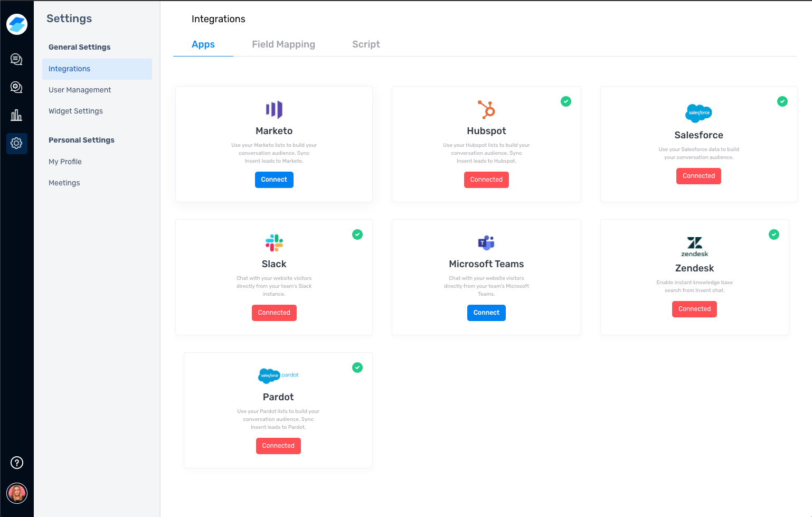Click the Insent logo at the top
The image size is (812, 517).
tap(16, 24)
